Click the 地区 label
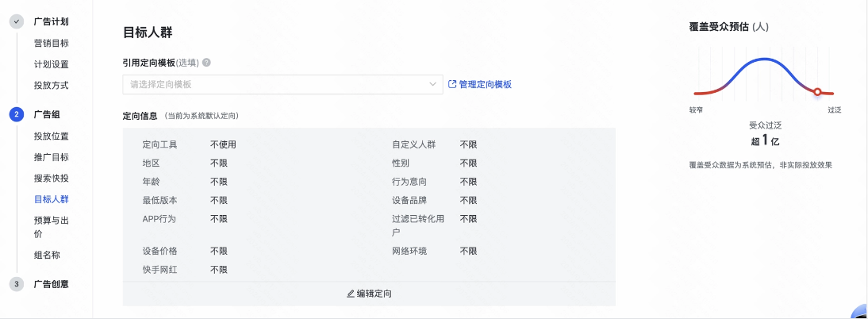Screen dimensions: 868x319 point(151,163)
